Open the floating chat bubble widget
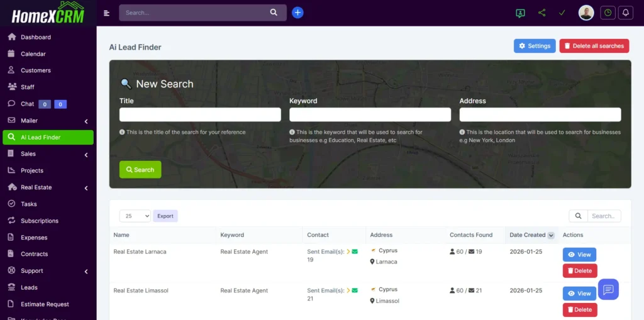The width and height of the screenshot is (644, 320). click(x=608, y=289)
